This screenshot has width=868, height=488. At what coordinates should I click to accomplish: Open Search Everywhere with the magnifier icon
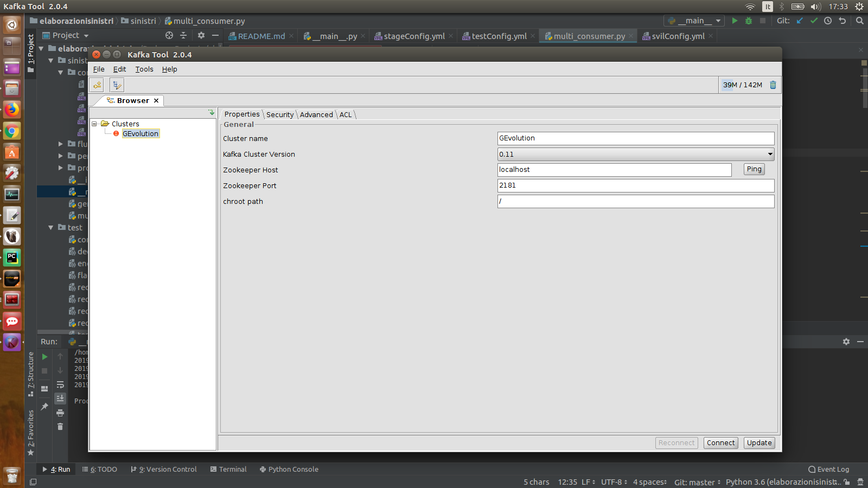pyautogui.click(x=859, y=21)
